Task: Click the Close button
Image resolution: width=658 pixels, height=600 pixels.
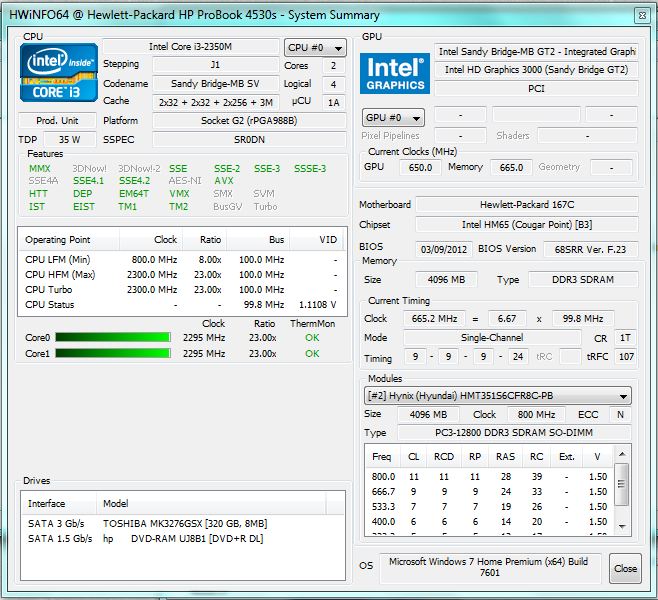Action: click(625, 569)
